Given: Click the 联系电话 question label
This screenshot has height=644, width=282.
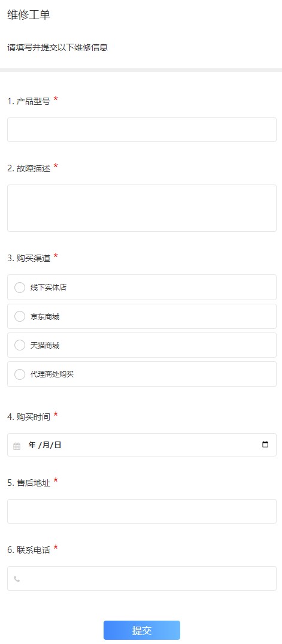Looking at the screenshot, I should tap(29, 550).
